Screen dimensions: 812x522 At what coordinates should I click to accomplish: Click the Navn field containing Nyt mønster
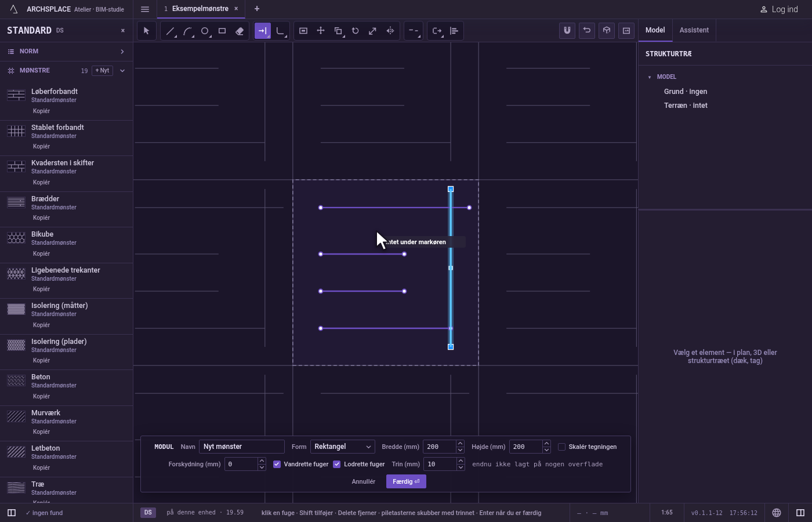click(x=242, y=447)
